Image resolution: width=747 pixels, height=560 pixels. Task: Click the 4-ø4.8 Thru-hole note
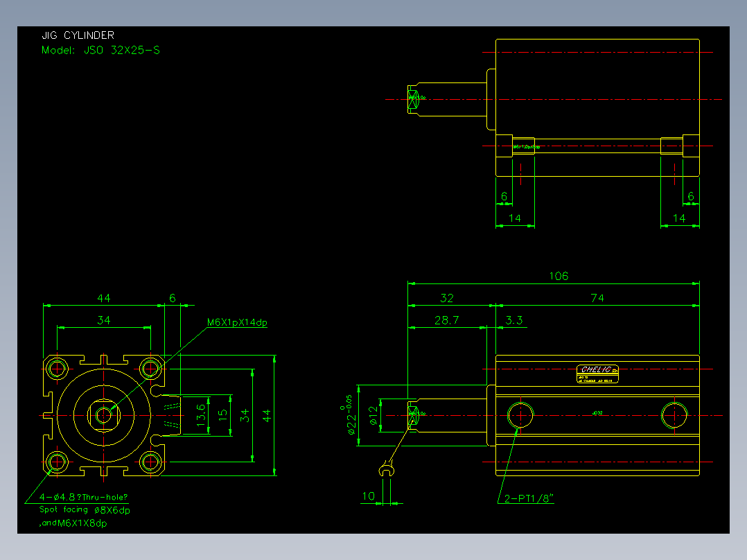click(83, 497)
